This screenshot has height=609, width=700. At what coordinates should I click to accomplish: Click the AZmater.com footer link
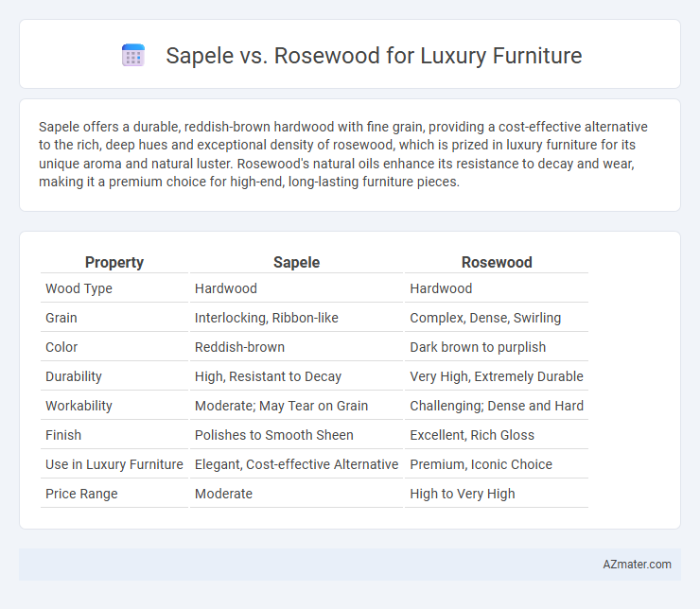(x=637, y=565)
